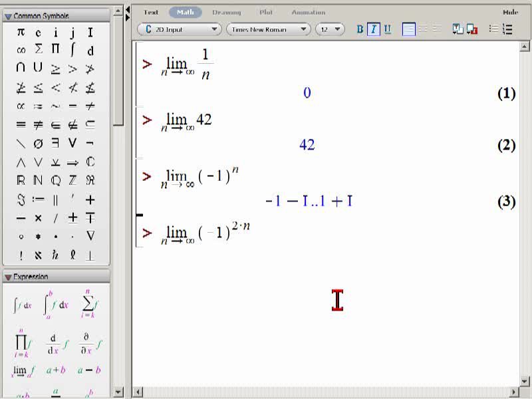532x399 pixels.
Task: Click the palette scrollbar up arrow
Action: tap(118, 11)
